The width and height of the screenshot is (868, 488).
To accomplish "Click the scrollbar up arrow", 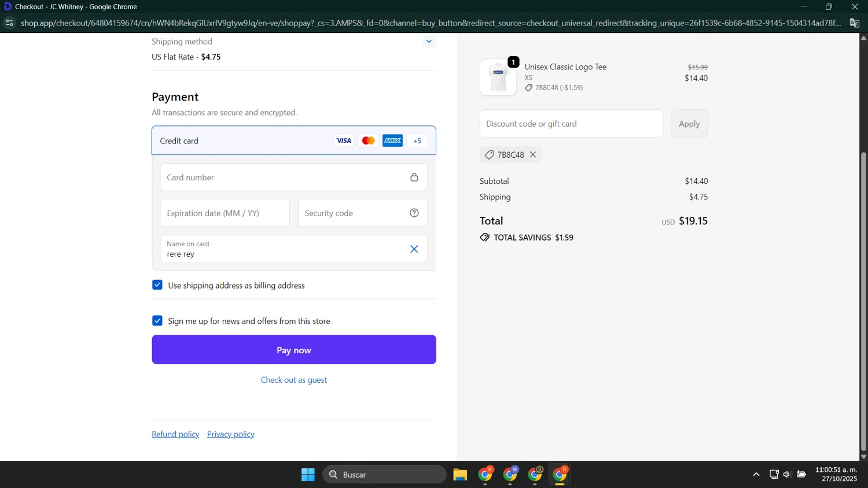I will [863, 38].
